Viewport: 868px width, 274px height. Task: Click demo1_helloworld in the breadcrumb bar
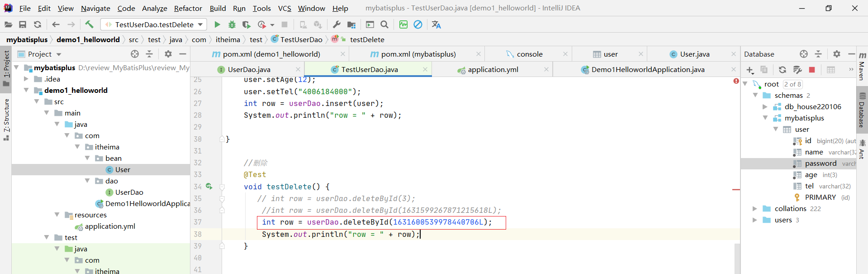click(x=88, y=39)
